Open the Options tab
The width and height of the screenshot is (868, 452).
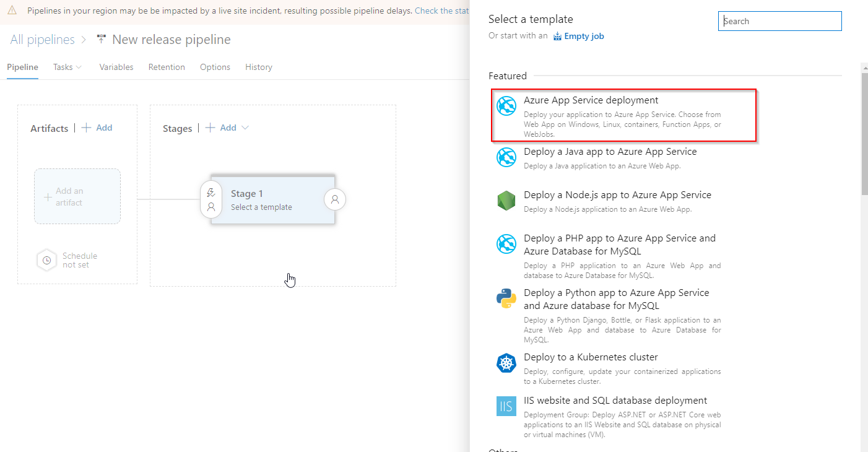coord(215,67)
